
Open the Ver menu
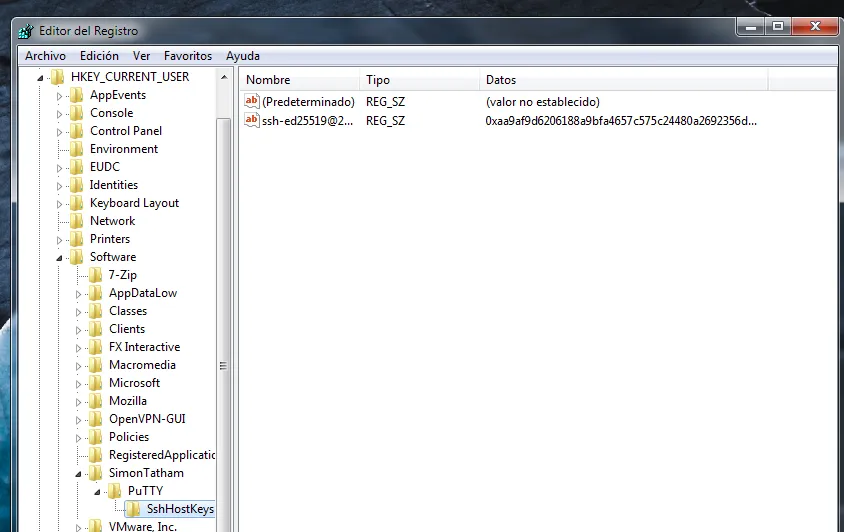[x=142, y=56]
